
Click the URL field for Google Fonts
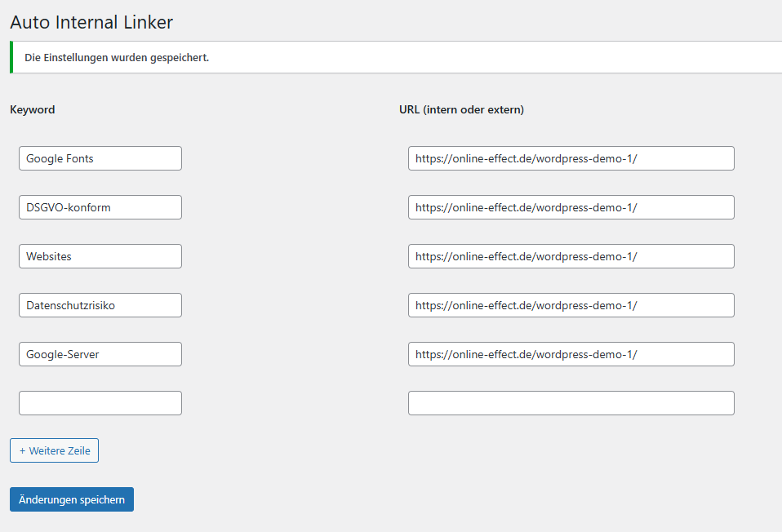(x=571, y=158)
